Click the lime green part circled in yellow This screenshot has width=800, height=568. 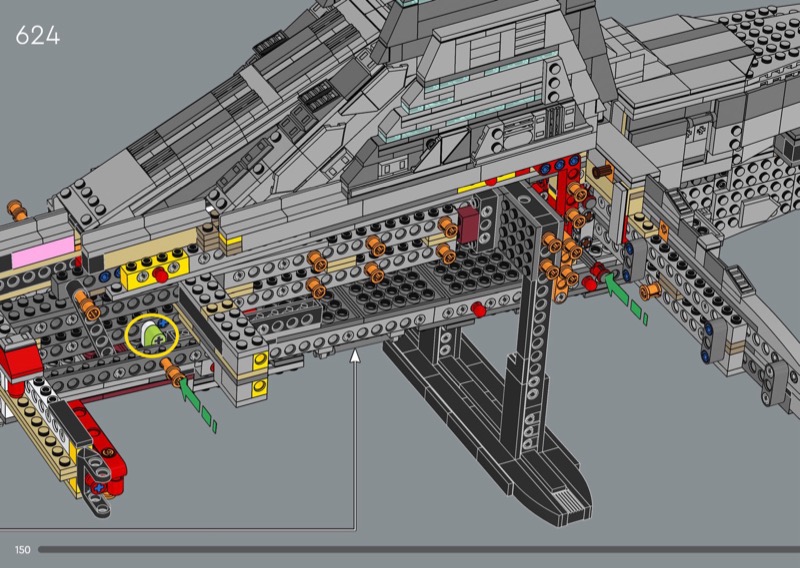pos(153,336)
